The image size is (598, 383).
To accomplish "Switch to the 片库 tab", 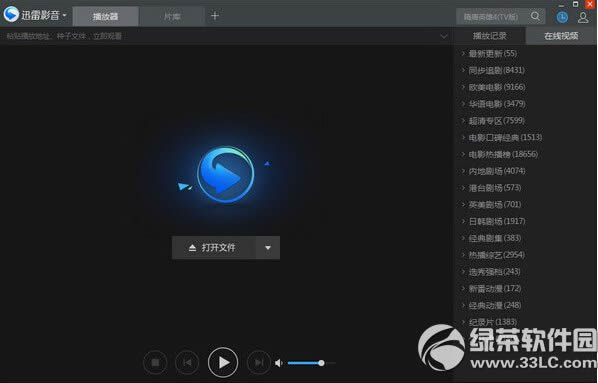I will (172, 16).
